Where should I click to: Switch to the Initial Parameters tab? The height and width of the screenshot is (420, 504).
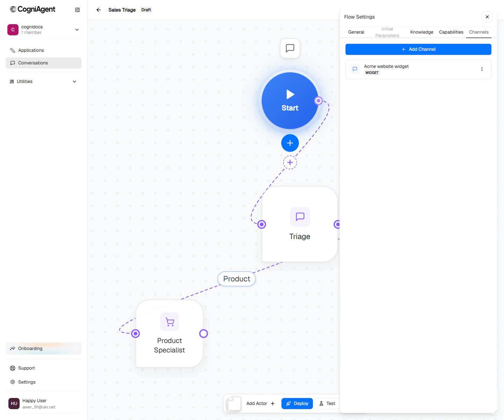387,32
